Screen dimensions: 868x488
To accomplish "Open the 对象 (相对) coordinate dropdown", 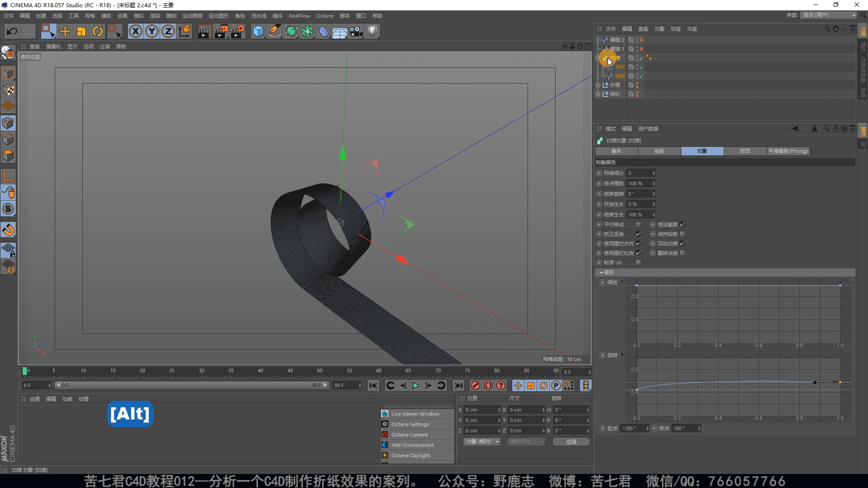I will (482, 441).
